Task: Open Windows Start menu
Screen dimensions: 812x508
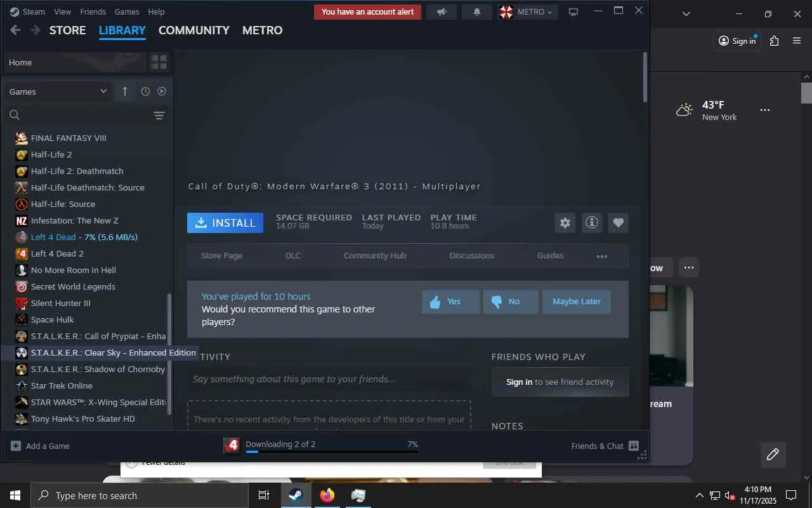Action: click(x=15, y=495)
